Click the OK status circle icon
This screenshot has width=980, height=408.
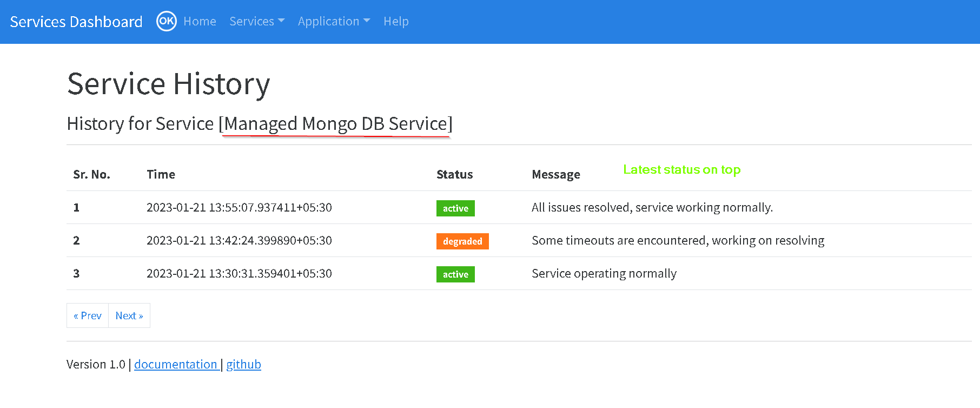(x=167, y=21)
